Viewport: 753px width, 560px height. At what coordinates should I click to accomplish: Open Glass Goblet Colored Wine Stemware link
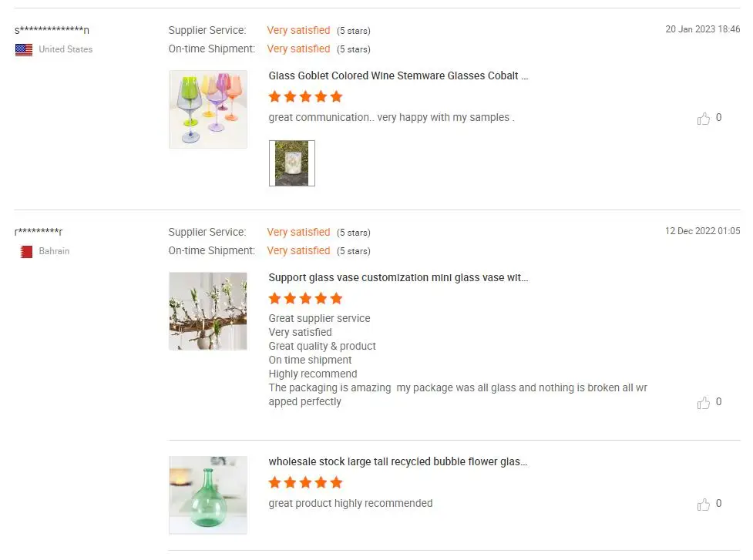tap(398, 76)
